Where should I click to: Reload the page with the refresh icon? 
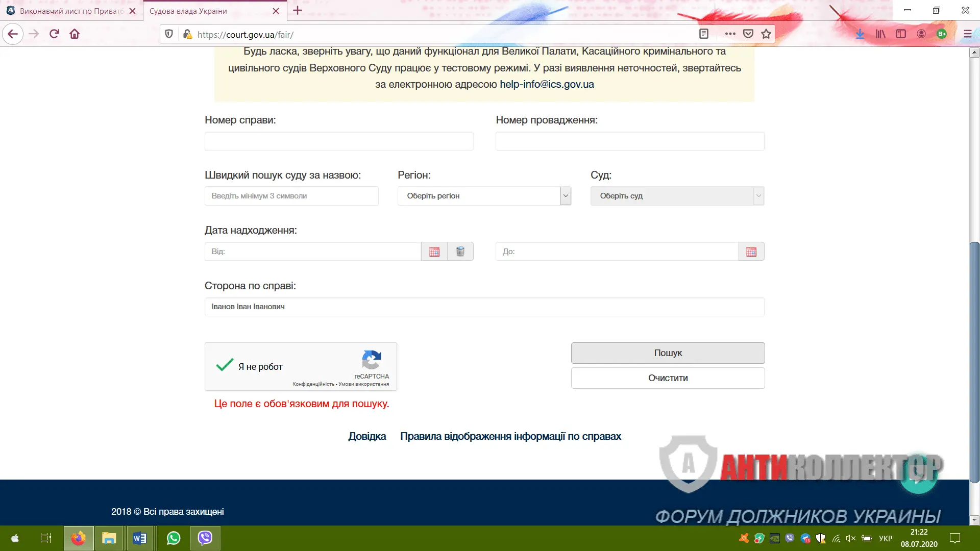tap(54, 34)
